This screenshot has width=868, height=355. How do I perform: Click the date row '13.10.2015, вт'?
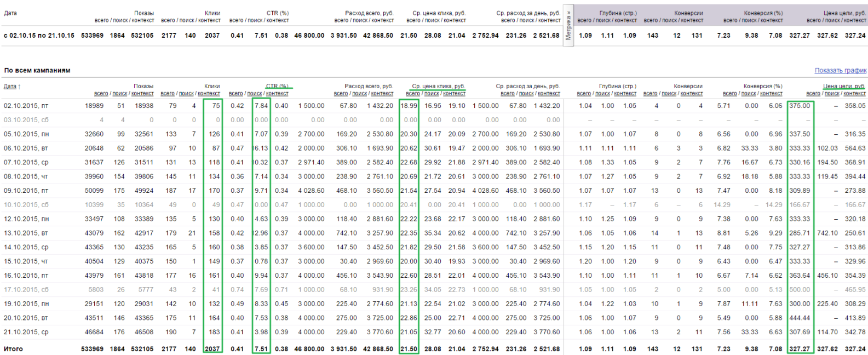(x=26, y=233)
